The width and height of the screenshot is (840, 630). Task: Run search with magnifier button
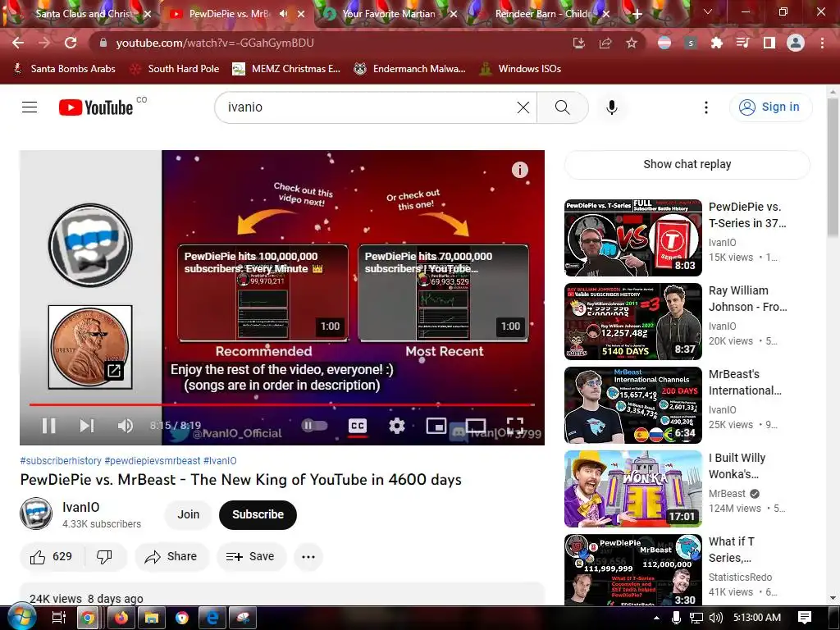(563, 107)
